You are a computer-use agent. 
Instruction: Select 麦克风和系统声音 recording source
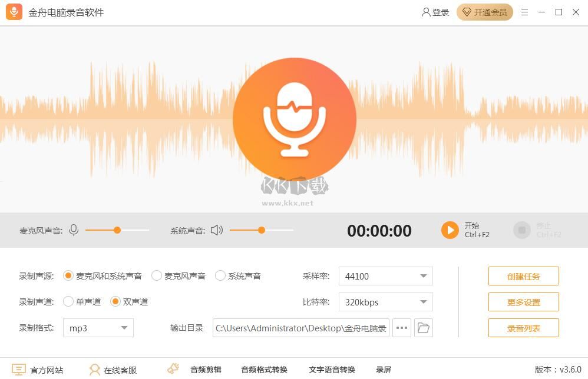(x=68, y=275)
